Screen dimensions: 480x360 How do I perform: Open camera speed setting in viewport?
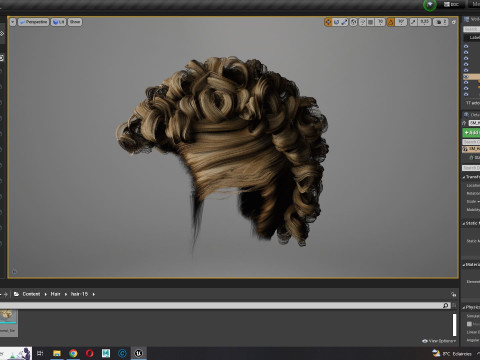pyautogui.click(x=441, y=22)
